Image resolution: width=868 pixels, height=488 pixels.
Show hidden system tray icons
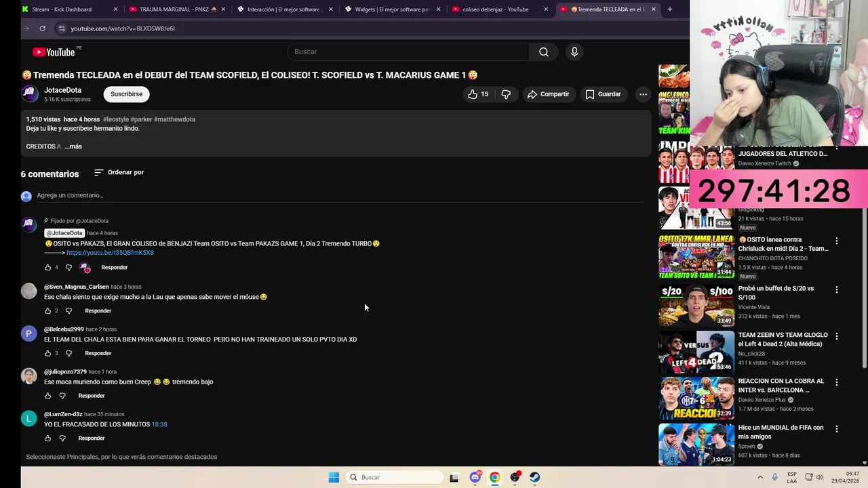760,477
